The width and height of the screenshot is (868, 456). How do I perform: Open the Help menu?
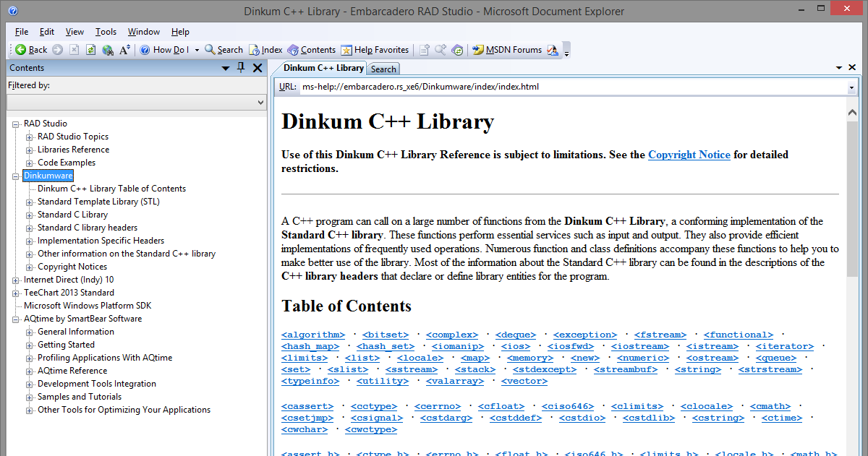pyautogui.click(x=180, y=32)
